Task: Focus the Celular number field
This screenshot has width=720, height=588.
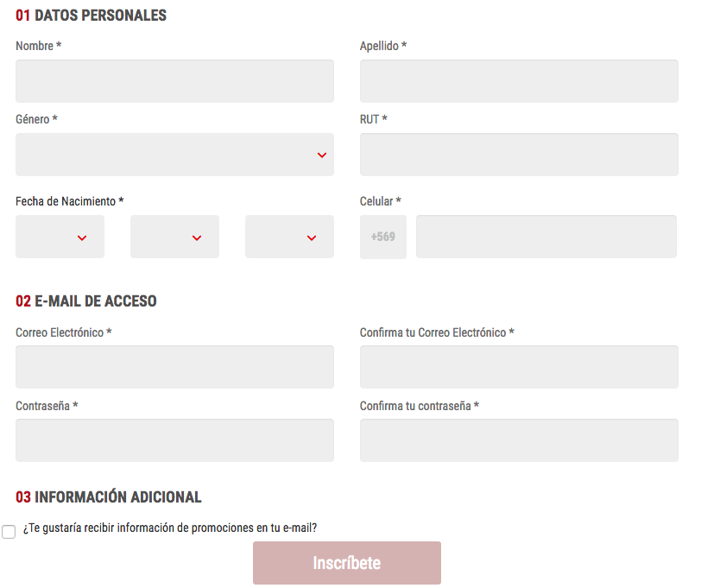Action: click(x=546, y=237)
